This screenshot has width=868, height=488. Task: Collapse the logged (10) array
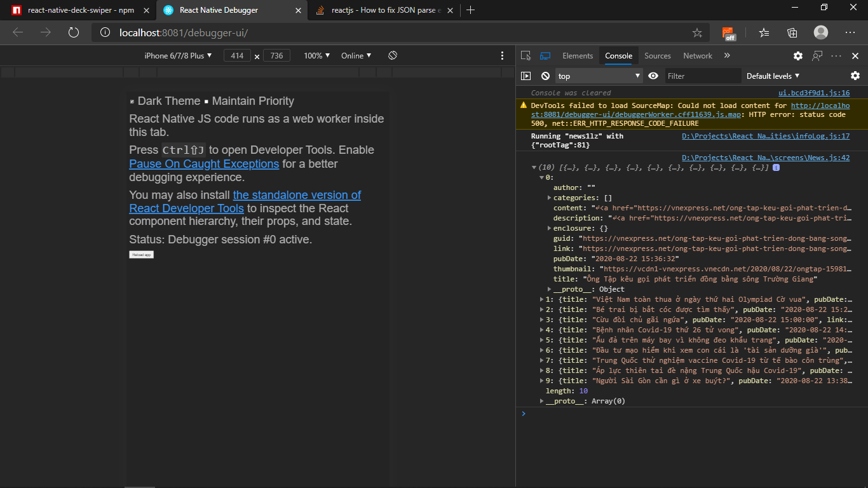(534, 168)
